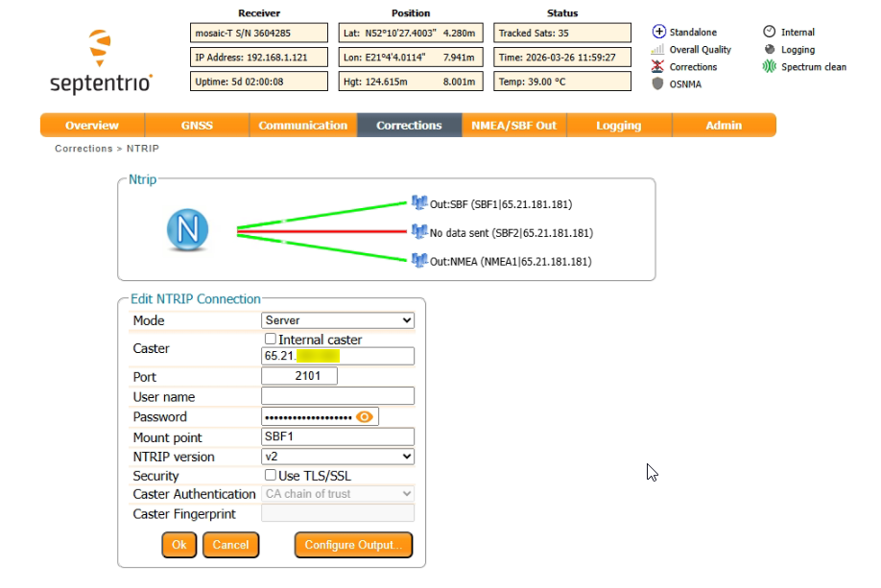Click the Overall Quality label
The height and width of the screenshot is (588, 881).
coord(700,50)
